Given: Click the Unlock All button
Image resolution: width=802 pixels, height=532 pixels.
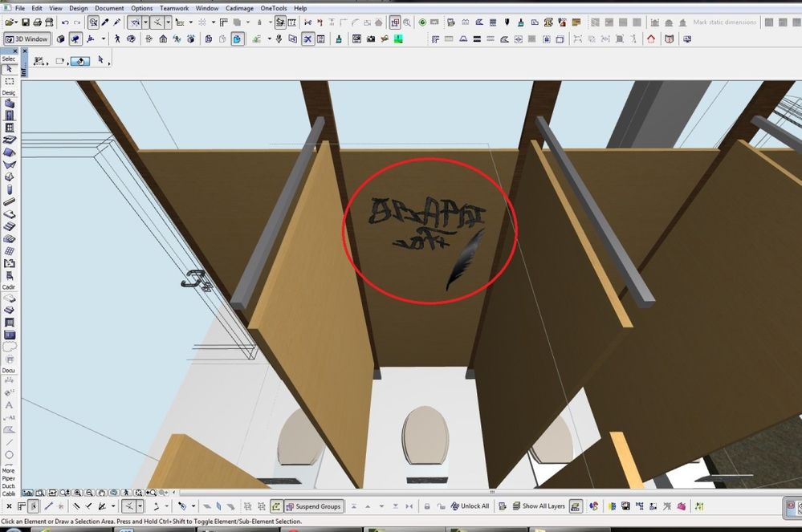Looking at the screenshot, I should point(470,506).
